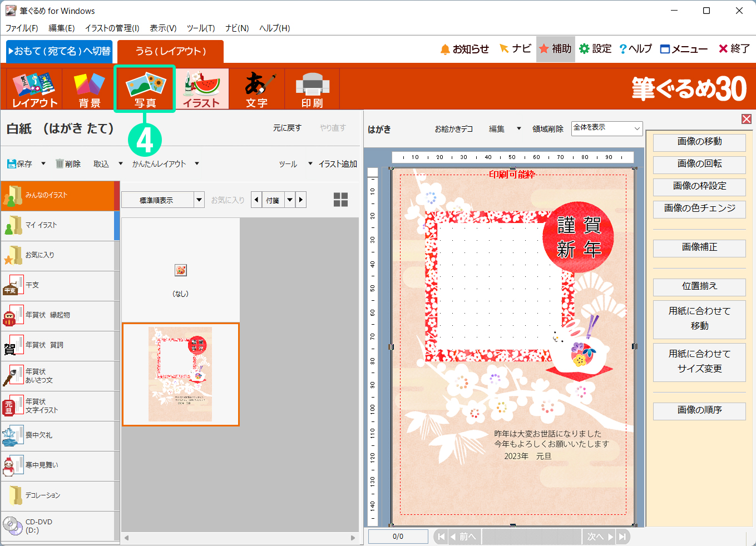Open the イラストの管理 menu
This screenshot has height=546, width=756.
click(112, 28)
